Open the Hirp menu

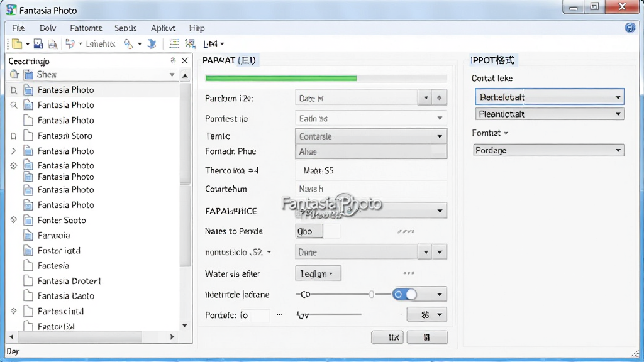[197, 28]
